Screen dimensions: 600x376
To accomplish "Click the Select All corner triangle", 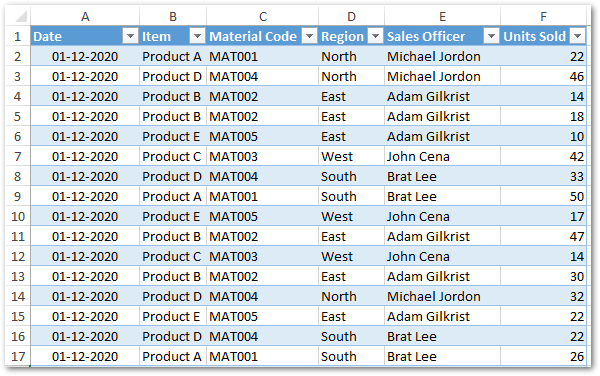I will pos(20,16).
